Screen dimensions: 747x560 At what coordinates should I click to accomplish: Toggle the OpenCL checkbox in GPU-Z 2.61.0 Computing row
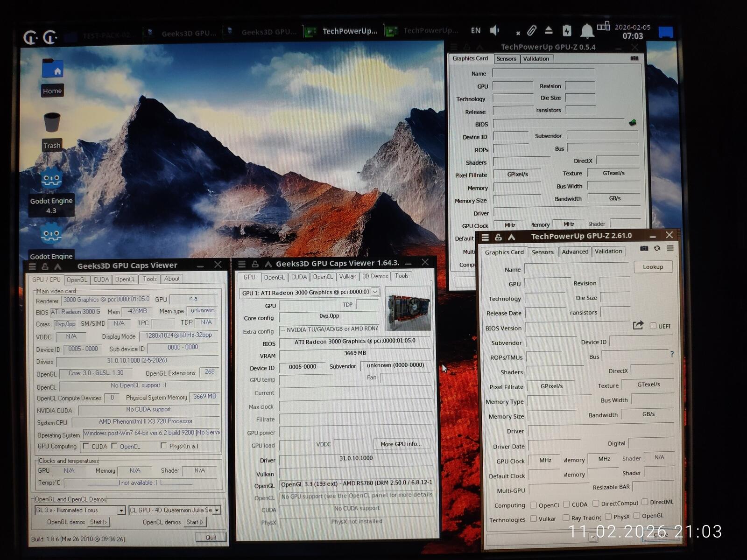click(x=533, y=505)
